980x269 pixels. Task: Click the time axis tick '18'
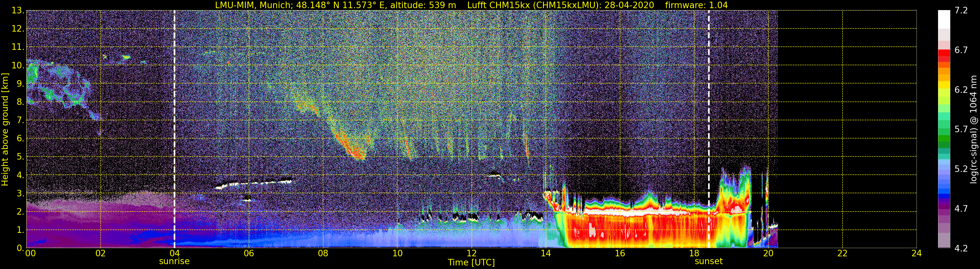click(x=694, y=253)
